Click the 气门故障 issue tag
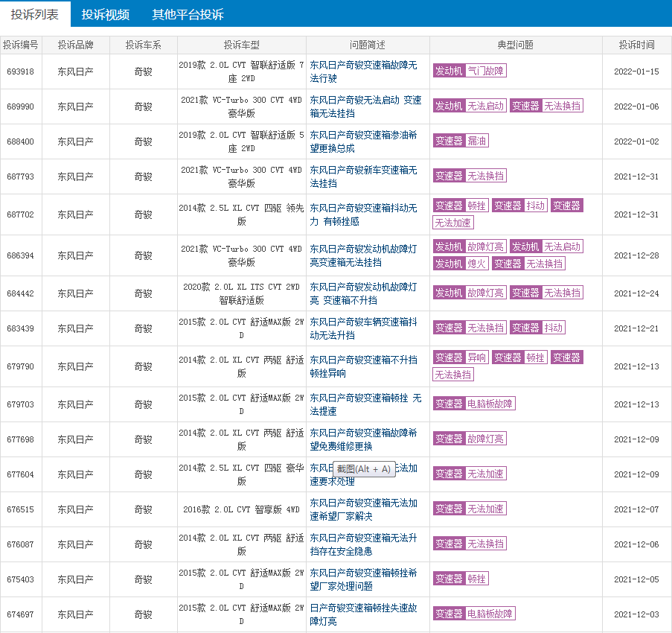The width and height of the screenshot is (672, 633). (485, 71)
